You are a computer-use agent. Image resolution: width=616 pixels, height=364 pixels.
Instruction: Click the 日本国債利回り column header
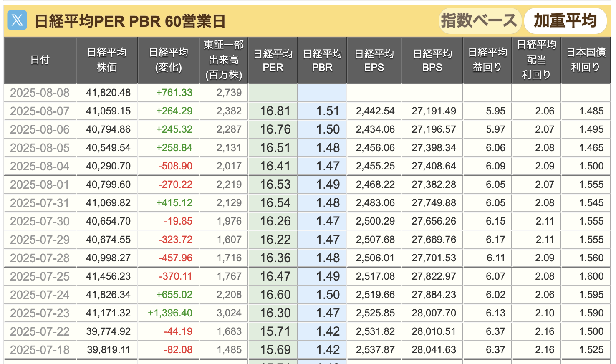(586, 60)
